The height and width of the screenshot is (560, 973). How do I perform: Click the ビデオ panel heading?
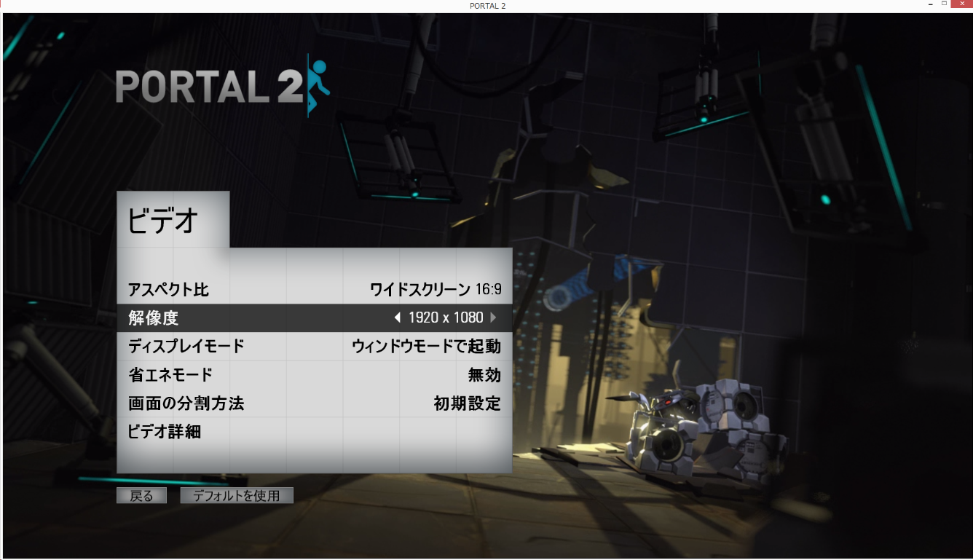[x=163, y=220]
